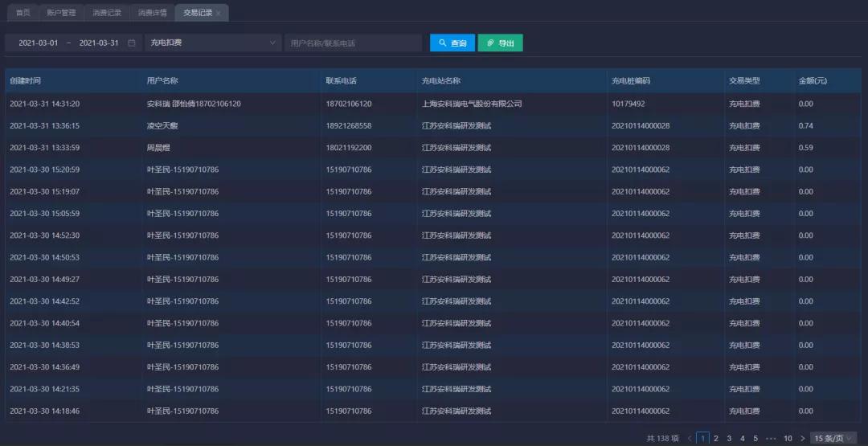The width and height of the screenshot is (868, 446).
Task: Click the start date 2021-03-01 field
Action: tap(39, 43)
